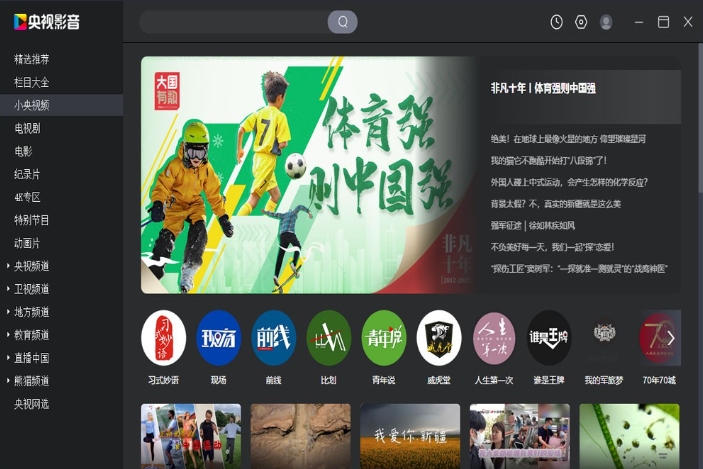703x469 pixels.
Task: Open link 探伤工匠 战鹰神医
Action: coord(579,269)
